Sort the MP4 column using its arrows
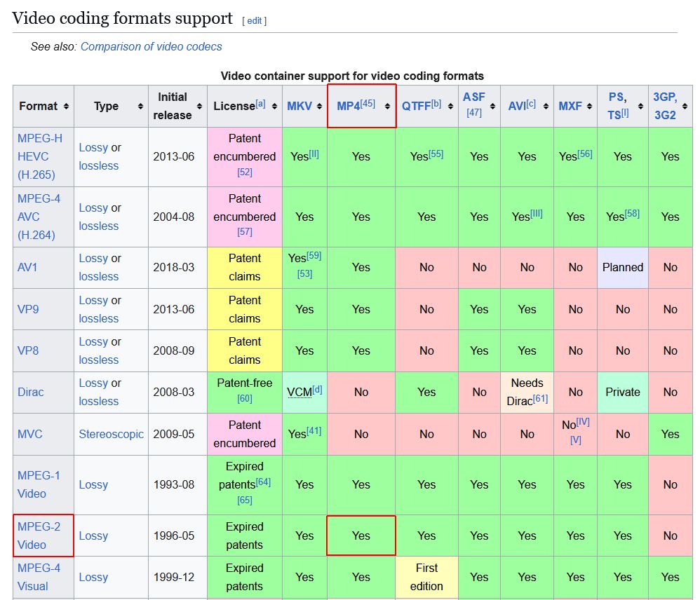The height and width of the screenshot is (600, 700). click(387, 107)
